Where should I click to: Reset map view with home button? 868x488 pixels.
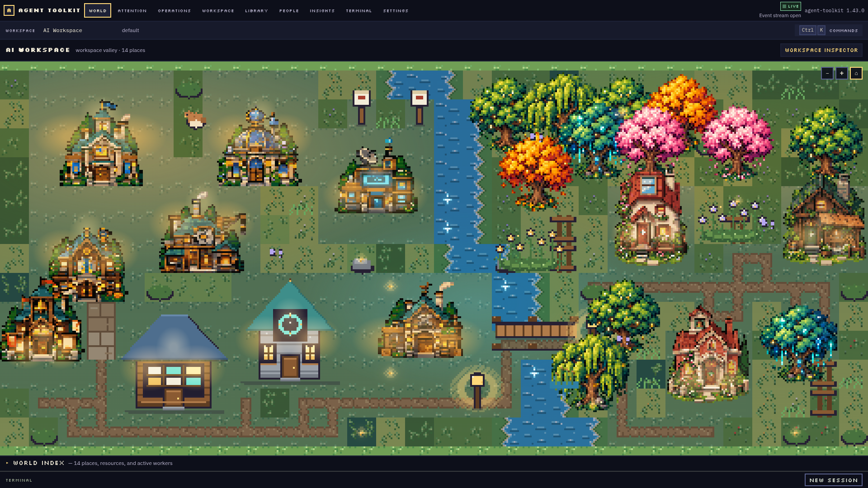coord(856,73)
